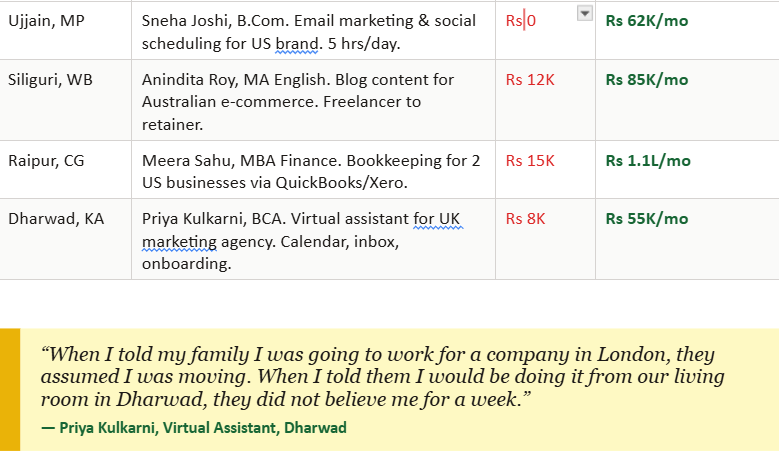Screen dimensions: 779x459
Task: Click the gold bar left of quote
Action: (10, 389)
